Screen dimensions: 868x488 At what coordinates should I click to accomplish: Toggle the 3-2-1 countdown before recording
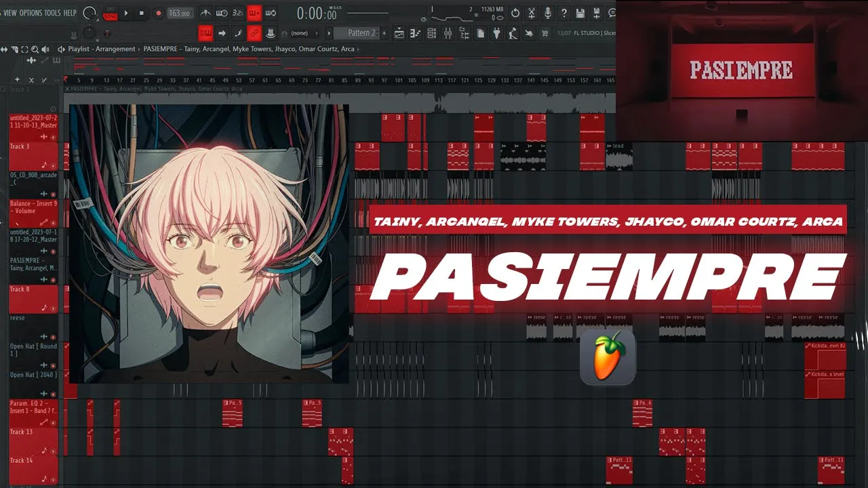(x=238, y=13)
